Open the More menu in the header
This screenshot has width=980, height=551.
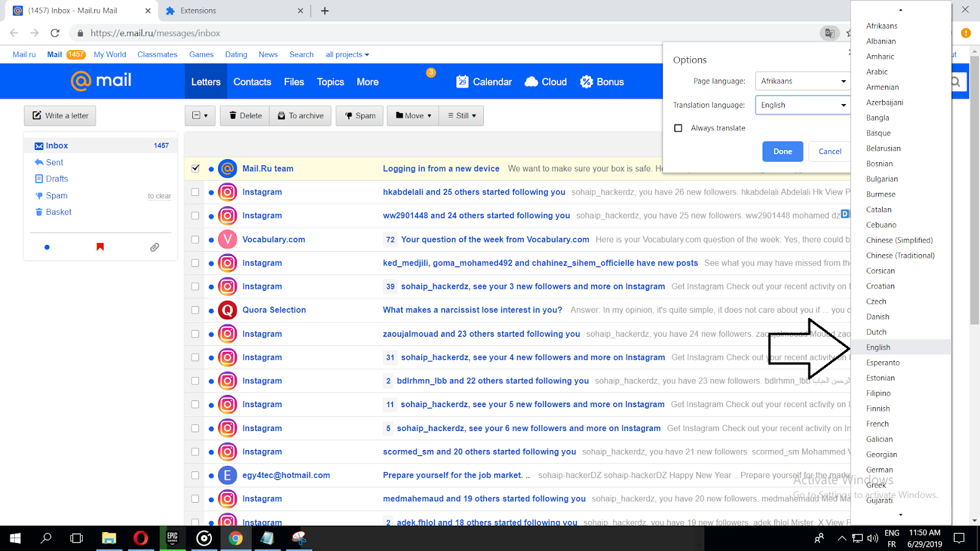tap(367, 82)
